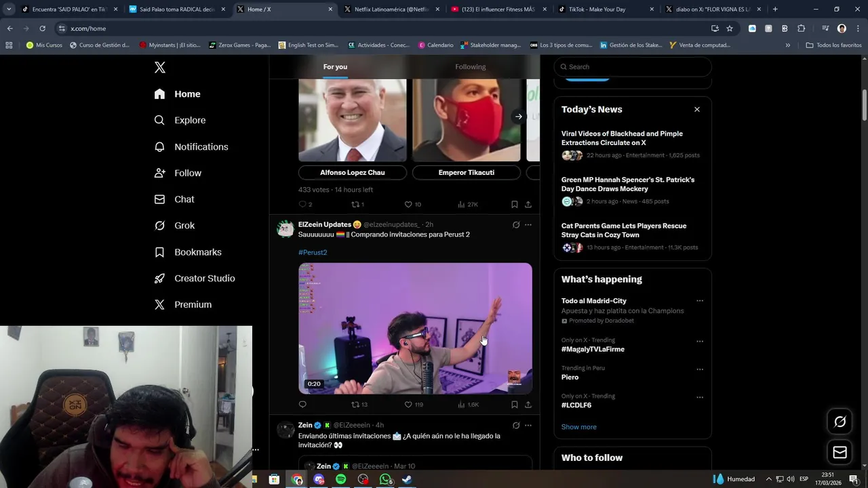Screen dimensions: 868x488
Task: Expand hidden bookmarks chevron
Action: point(787,45)
